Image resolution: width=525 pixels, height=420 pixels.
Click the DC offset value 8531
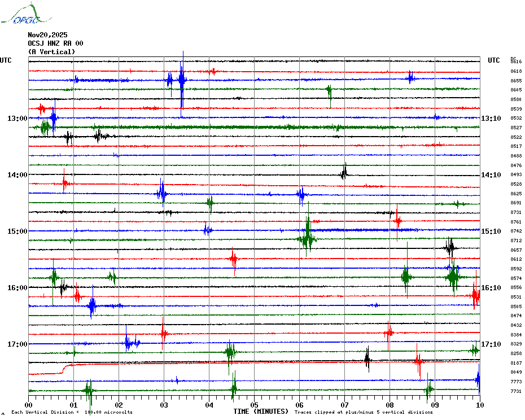click(516, 297)
